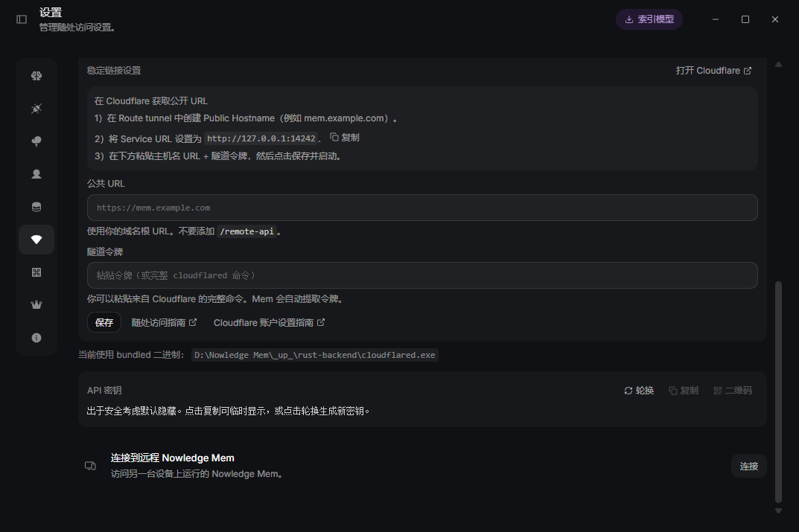Click the vertical scrollbar thumb
Screen dimensions: 799x532
pos(778,392)
